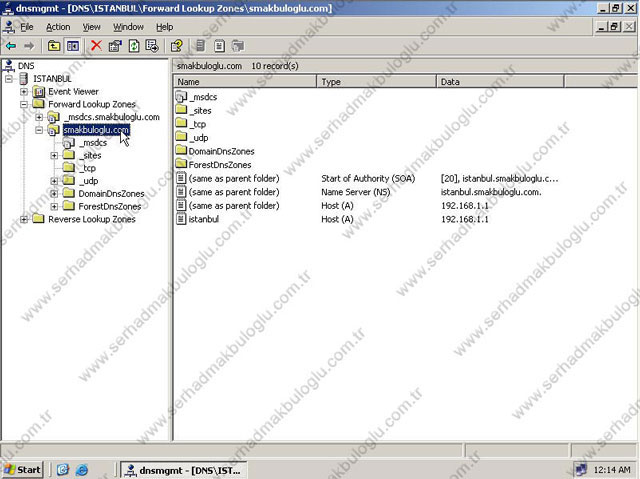Expand the ForestDnsZones tree node
This screenshot has height=479, width=640.
(54, 206)
